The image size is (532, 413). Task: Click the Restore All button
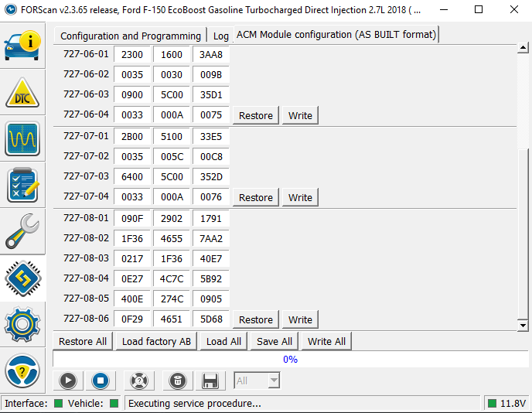[x=83, y=341]
